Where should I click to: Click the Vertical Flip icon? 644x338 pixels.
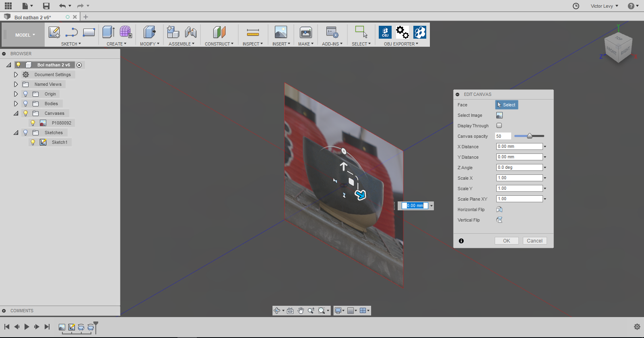tap(499, 220)
